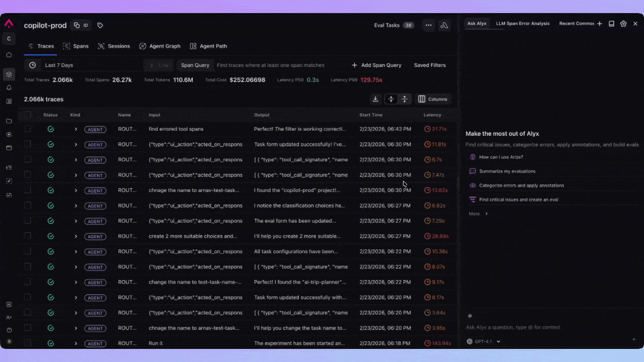Go to the home icon in sidebar
644x362 pixels.
tap(9, 55)
